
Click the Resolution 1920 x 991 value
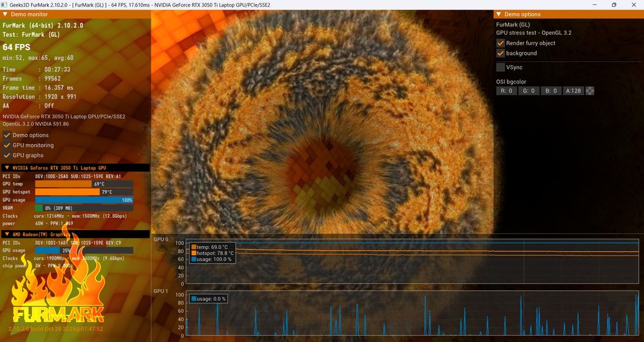pos(61,97)
